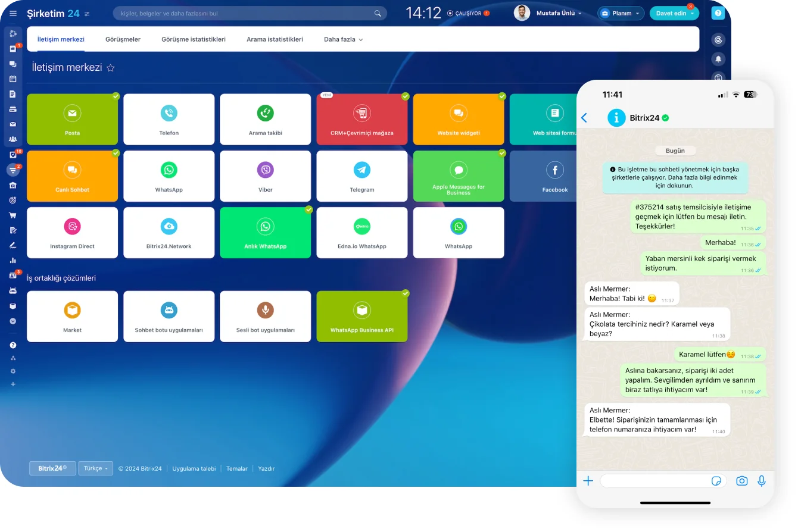798x532 pixels.
Task: Toggle favorite star next to İletişim merkezi
Action: click(x=110, y=68)
